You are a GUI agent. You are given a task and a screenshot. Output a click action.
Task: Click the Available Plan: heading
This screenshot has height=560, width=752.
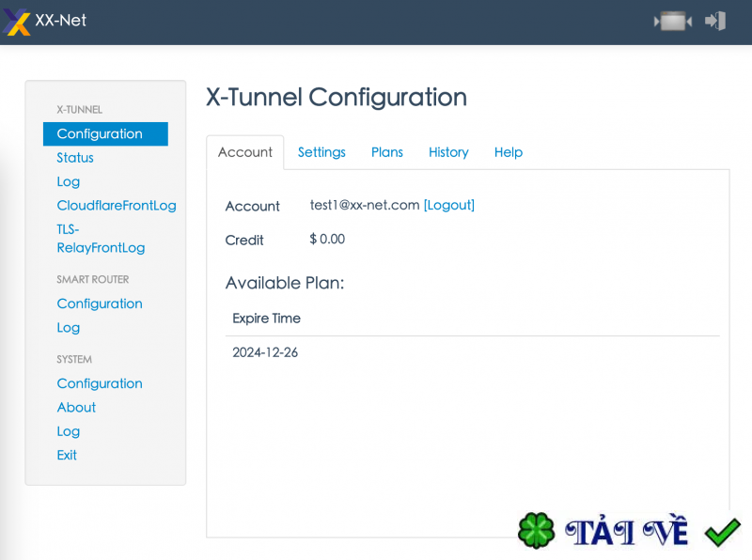[285, 283]
